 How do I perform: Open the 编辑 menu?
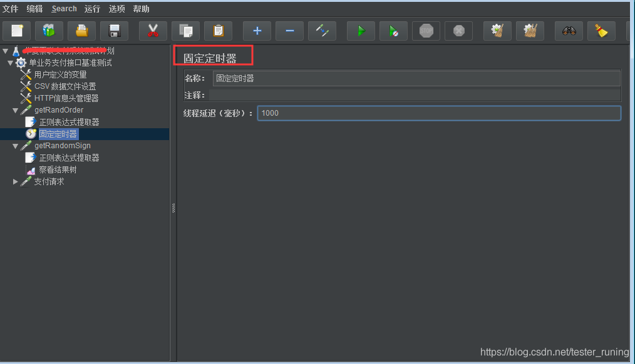(x=35, y=9)
